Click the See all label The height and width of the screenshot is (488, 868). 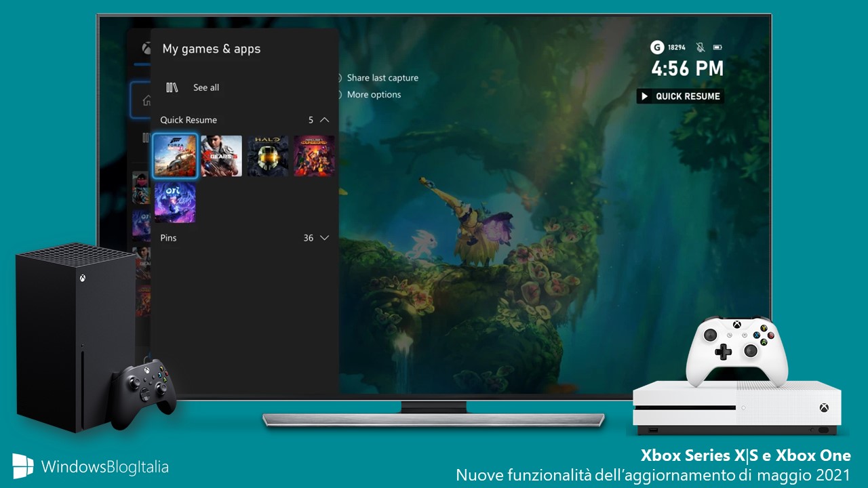[206, 87]
